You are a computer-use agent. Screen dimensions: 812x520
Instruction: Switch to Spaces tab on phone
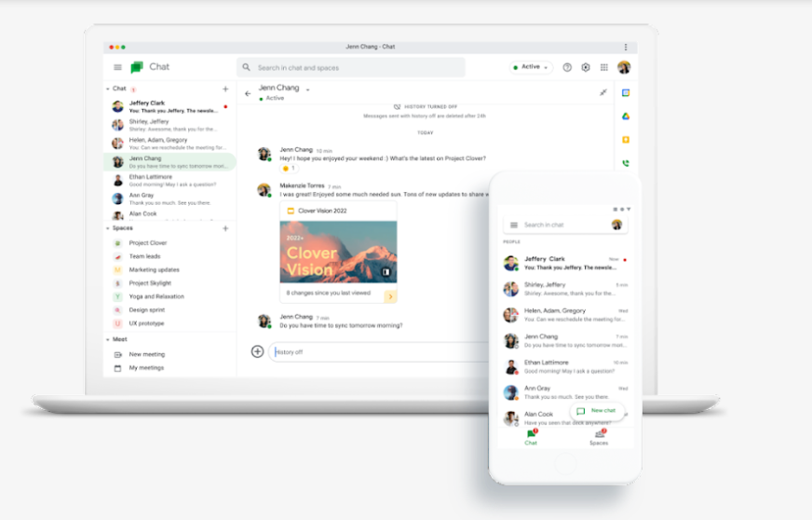click(x=599, y=436)
